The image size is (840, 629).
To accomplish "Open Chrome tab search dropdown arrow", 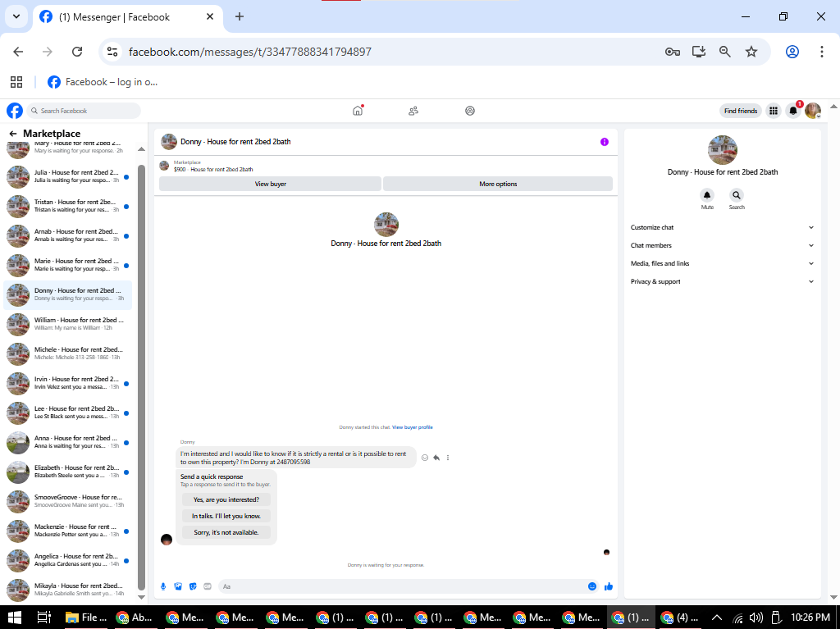I will click(x=16, y=16).
